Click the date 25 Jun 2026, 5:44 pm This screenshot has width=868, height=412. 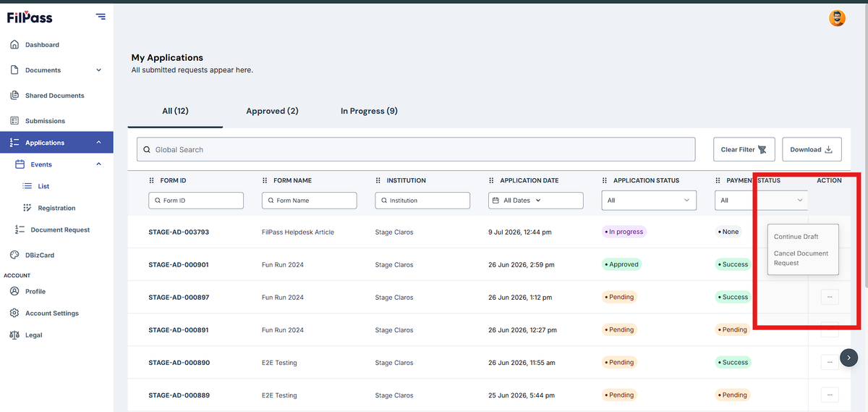point(520,395)
